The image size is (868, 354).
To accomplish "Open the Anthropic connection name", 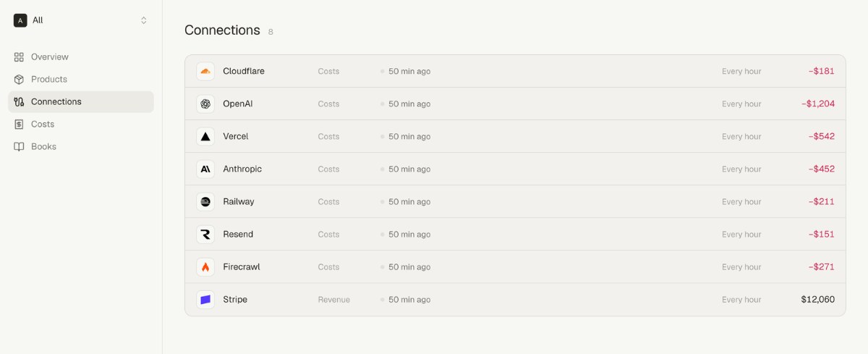I will coord(242,169).
